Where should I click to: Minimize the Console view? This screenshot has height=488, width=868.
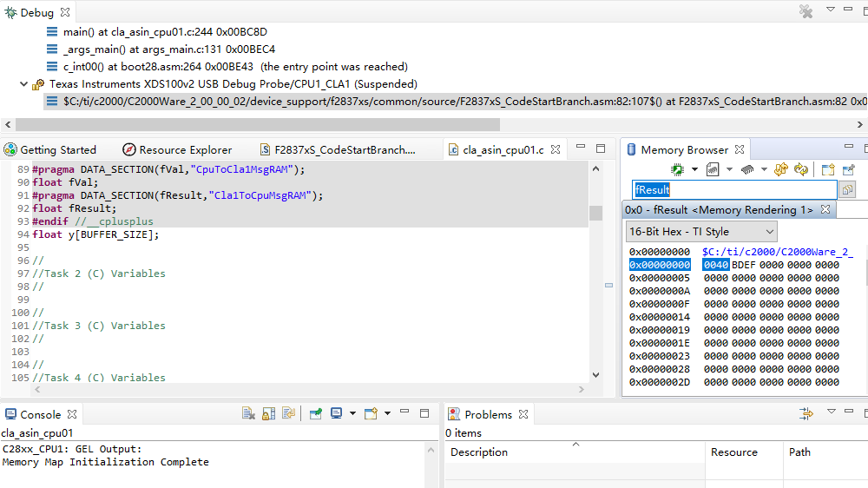(404, 412)
